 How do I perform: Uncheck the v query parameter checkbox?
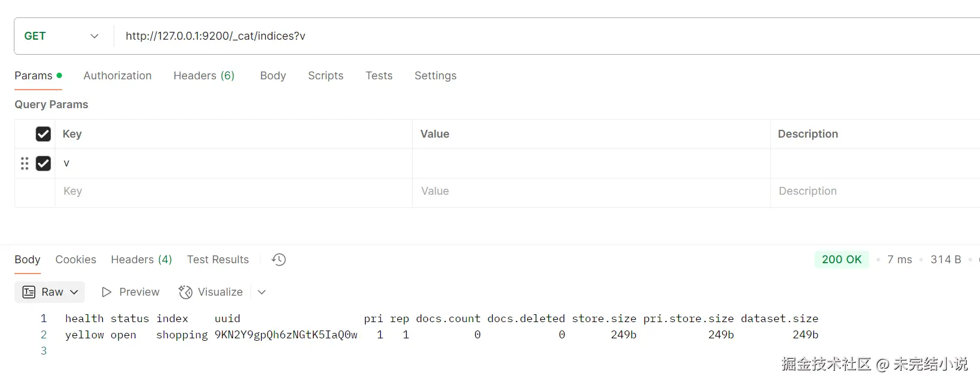tap(43, 163)
